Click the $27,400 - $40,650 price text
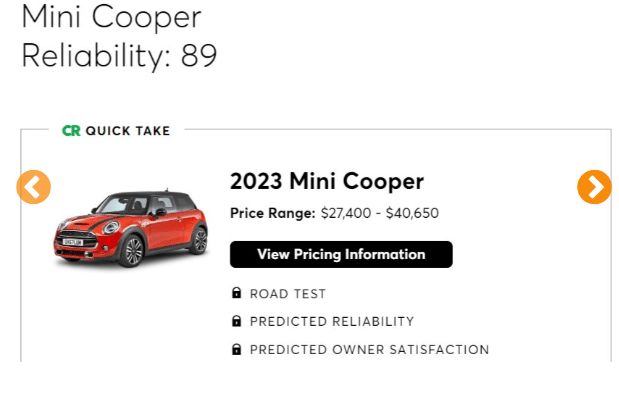The image size is (619, 415). tap(380, 213)
